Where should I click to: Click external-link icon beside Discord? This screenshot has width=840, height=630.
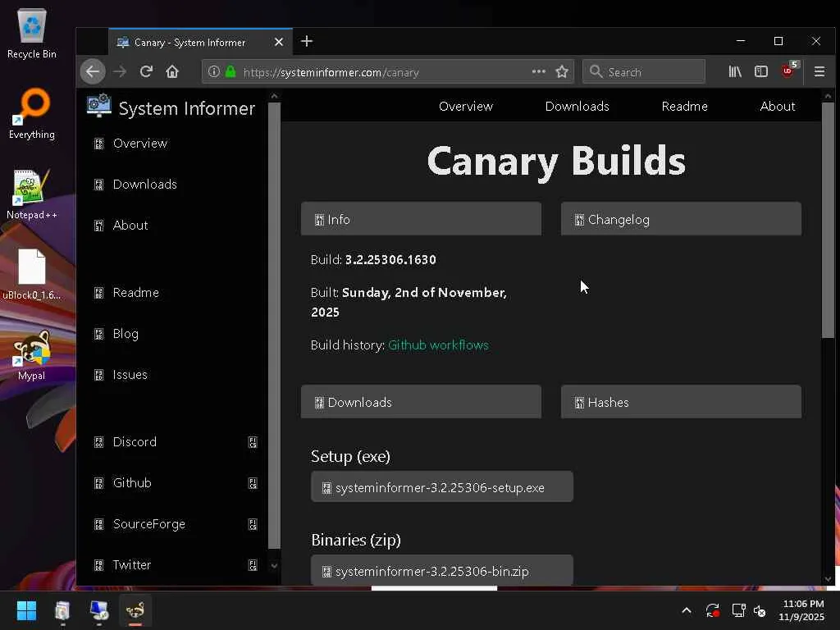pos(253,442)
